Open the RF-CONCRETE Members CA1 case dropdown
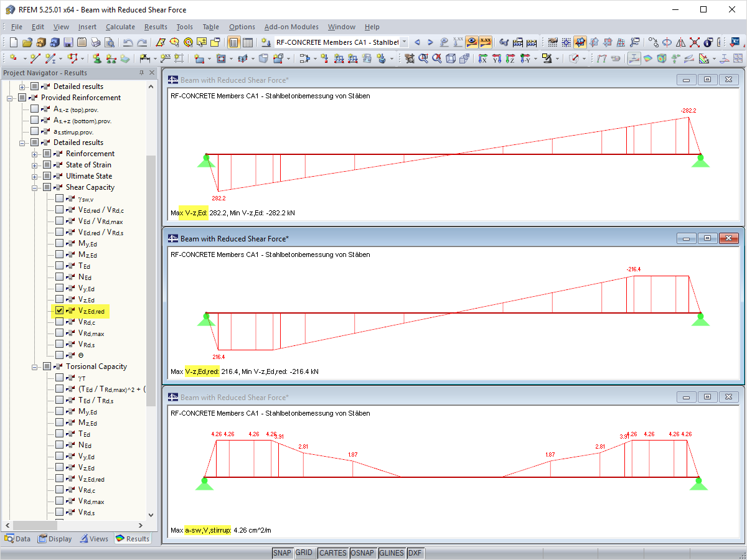The image size is (747, 560). point(404,42)
